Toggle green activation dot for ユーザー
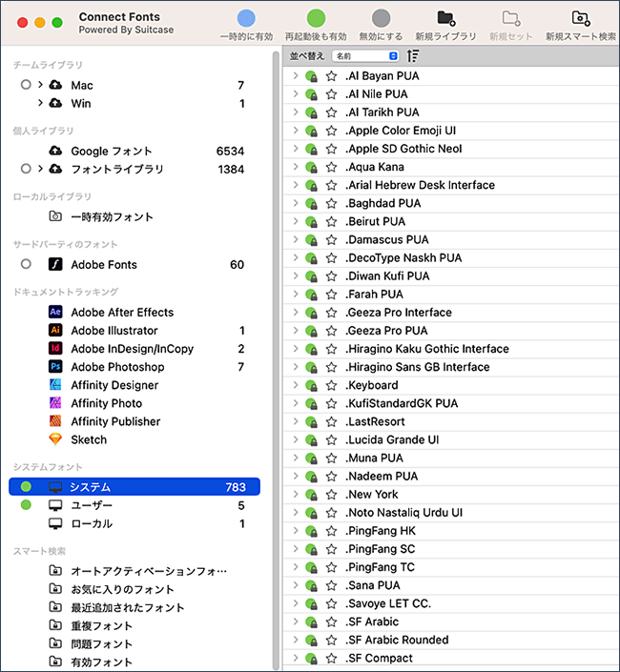 point(26,505)
